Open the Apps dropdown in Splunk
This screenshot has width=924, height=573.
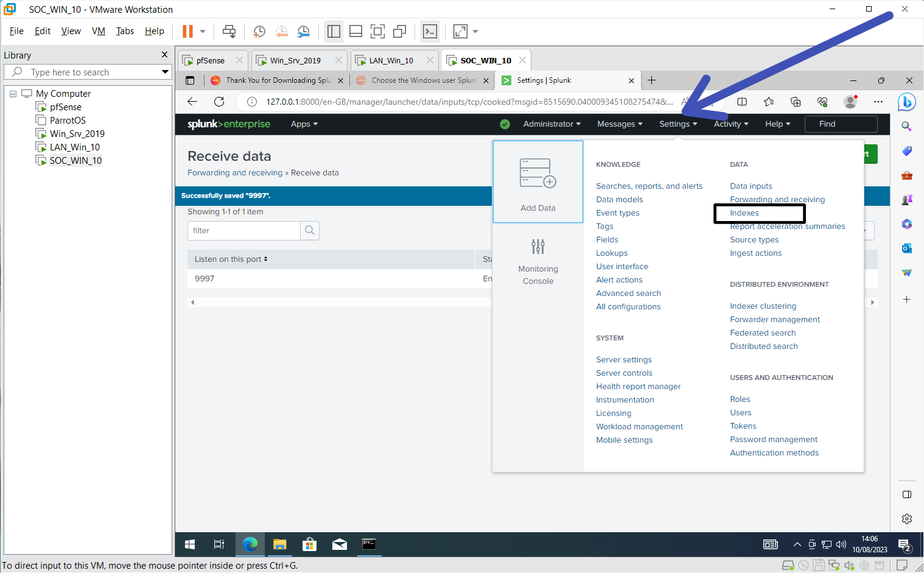[x=304, y=124]
